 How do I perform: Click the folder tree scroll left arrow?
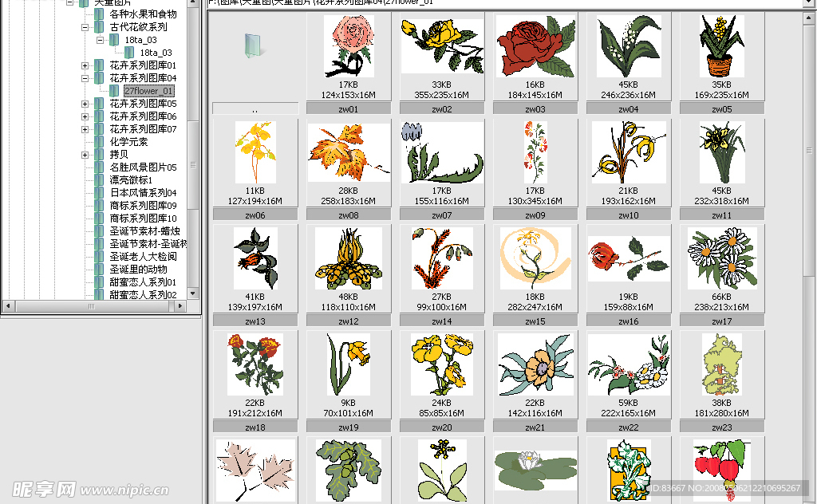(8, 305)
